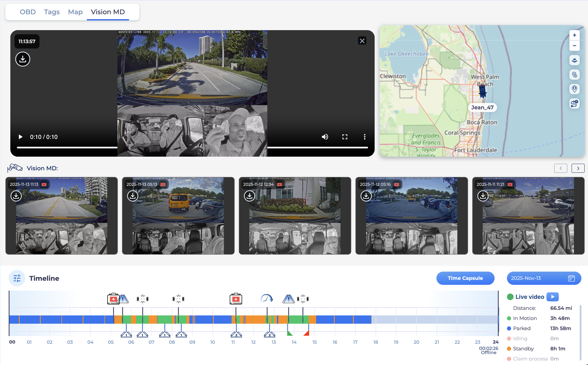Open the 2025-Nov-13 date picker

click(544, 278)
